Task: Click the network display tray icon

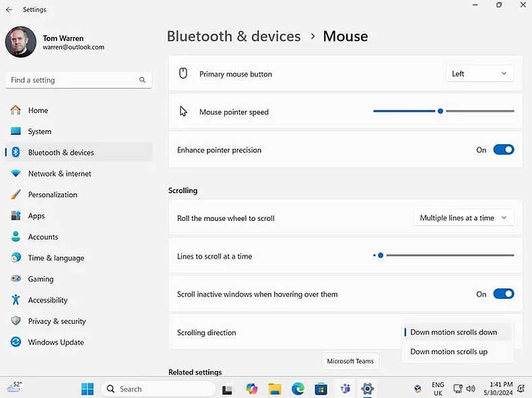Action: point(458,389)
